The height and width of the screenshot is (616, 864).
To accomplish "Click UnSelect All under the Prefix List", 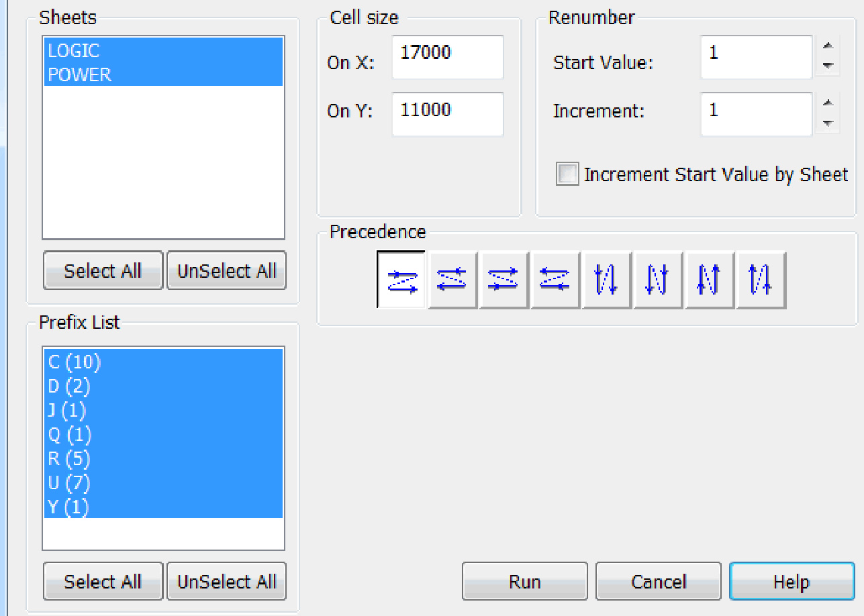I will [x=226, y=581].
